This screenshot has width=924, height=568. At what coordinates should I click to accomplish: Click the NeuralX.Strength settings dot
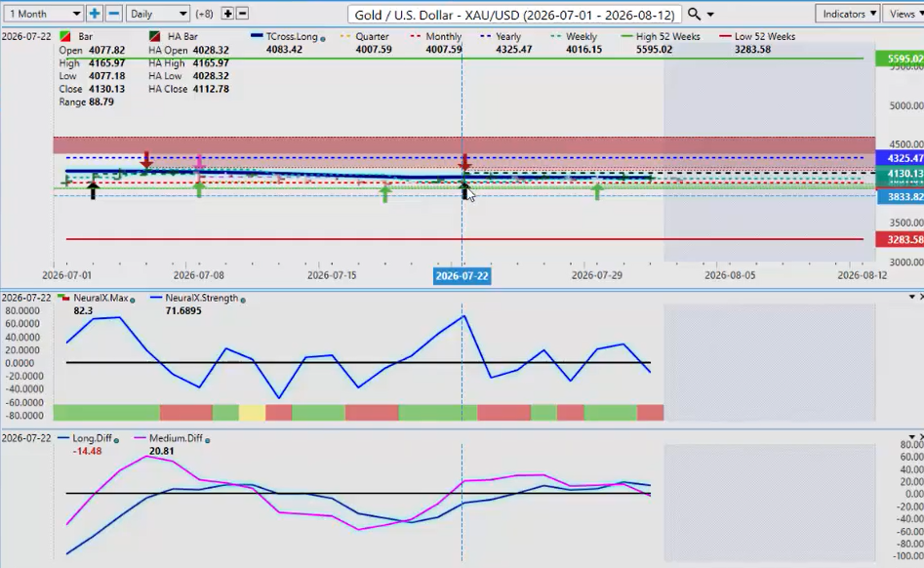(x=243, y=300)
